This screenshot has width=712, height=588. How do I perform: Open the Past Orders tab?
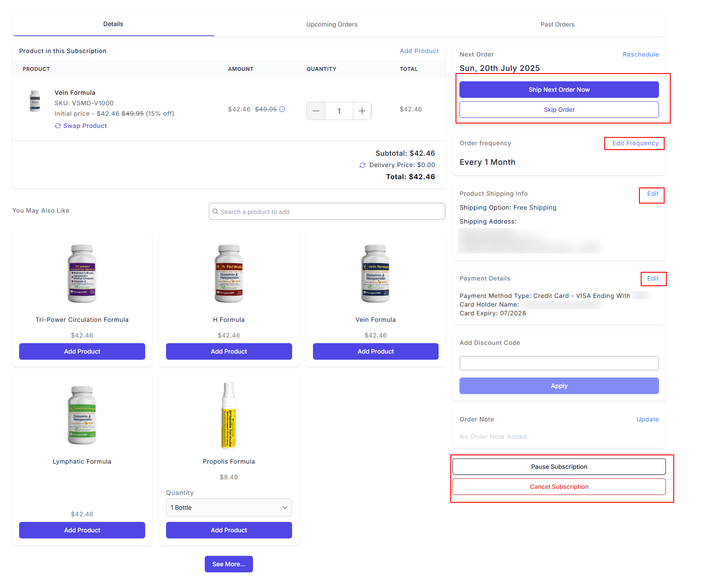[x=557, y=24]
